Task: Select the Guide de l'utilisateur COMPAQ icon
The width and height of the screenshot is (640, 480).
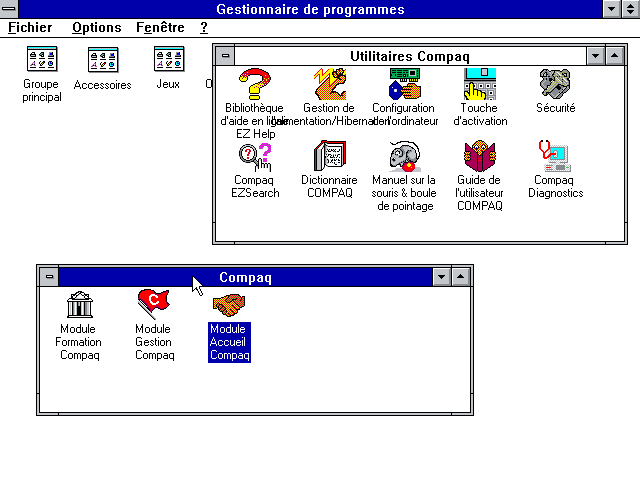Action: click(x=480, y=156)
